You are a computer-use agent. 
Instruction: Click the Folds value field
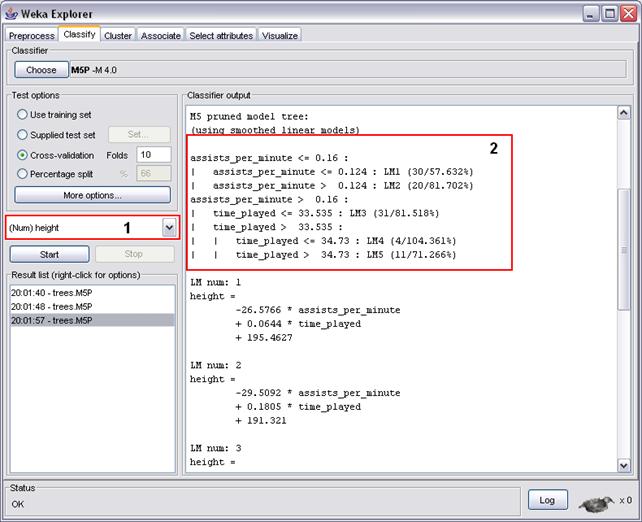pos(155,155)
